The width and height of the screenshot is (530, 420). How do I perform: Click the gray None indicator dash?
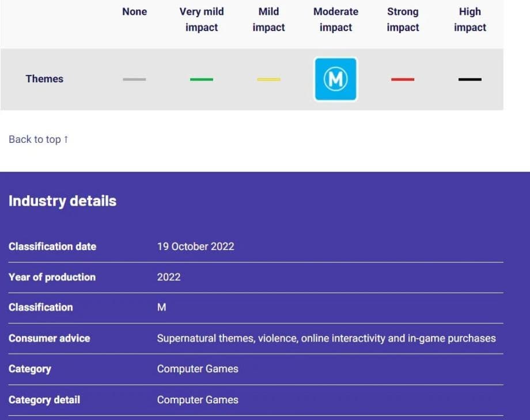pos(134,80)
